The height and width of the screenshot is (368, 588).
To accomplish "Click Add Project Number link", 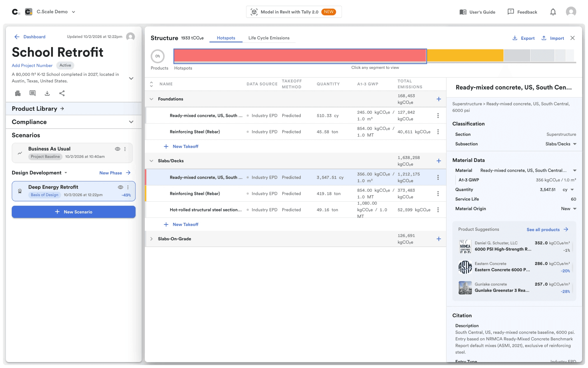I will click(32, 66).
